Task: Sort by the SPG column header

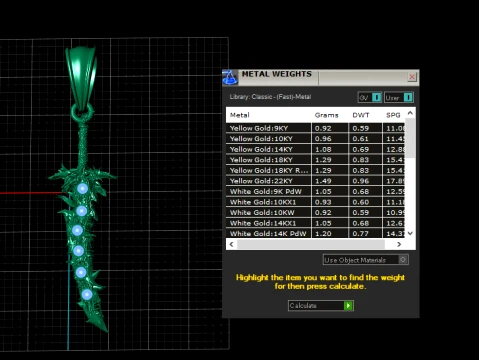Action: 393,115
